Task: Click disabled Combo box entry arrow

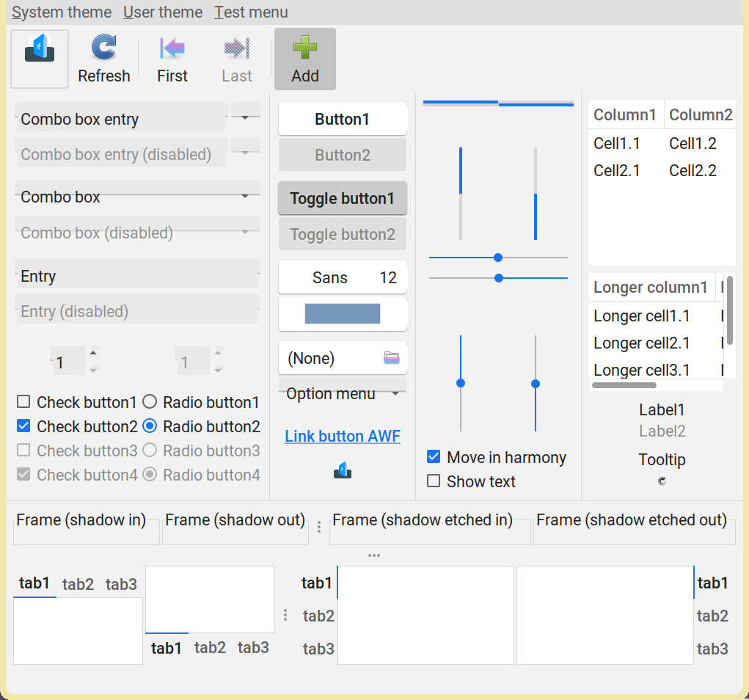Action: pos(246,153)
